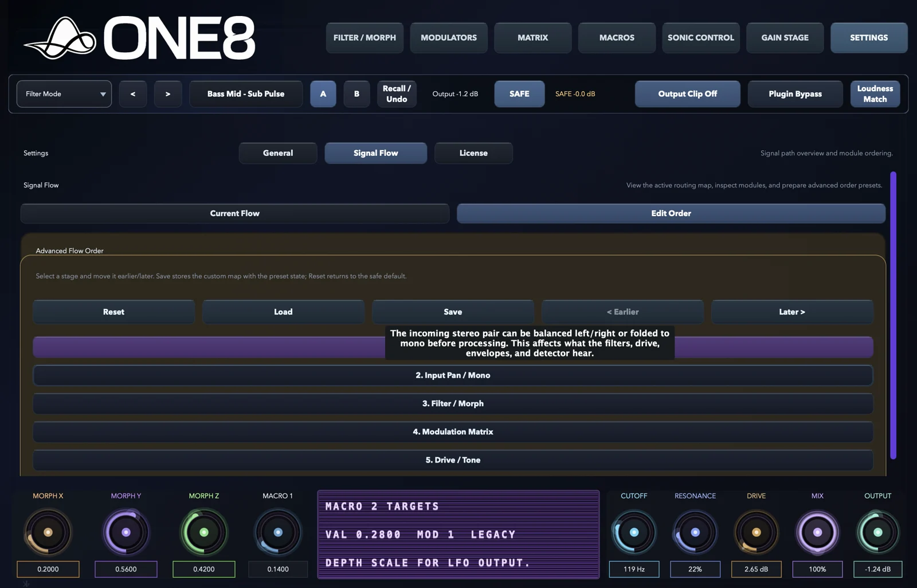This screenshot has width=917, height=588.
Task: Click the purple vertical scrollbar
Action: click(x=893, y=315)
